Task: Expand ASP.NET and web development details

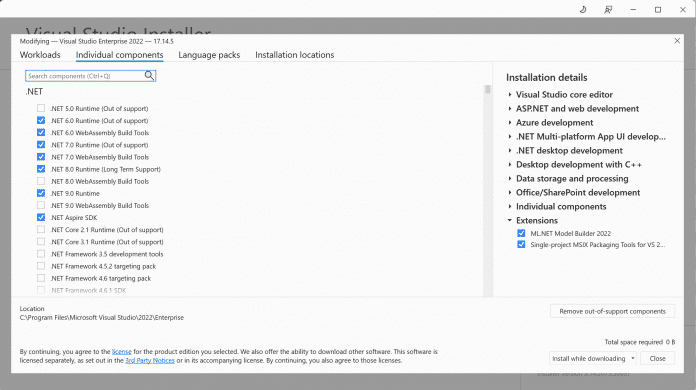Action: point(510,109)
